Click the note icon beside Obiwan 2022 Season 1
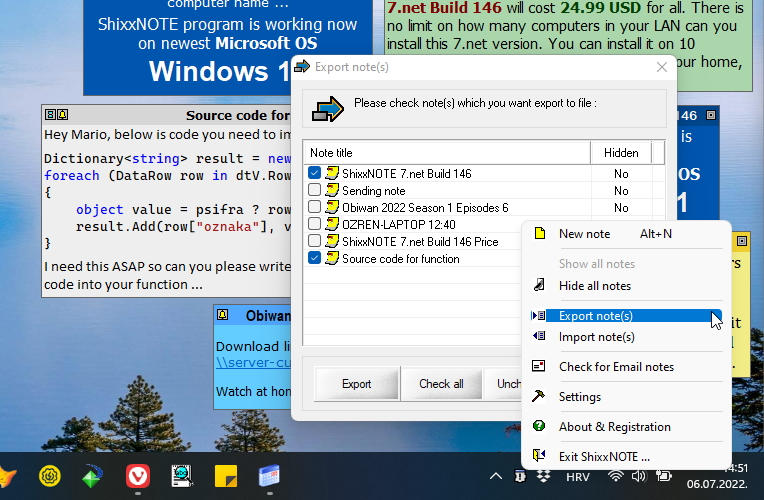The height and width of the screenshot is (500, 764). [332, 207]
